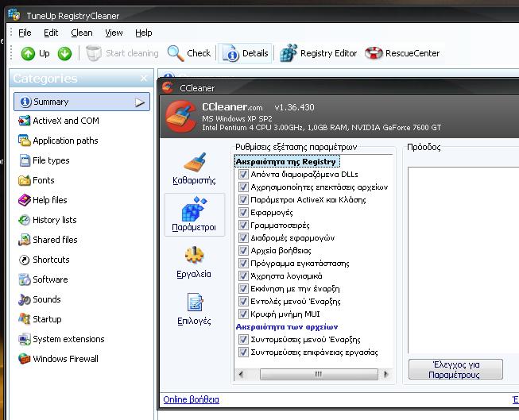The width and height of the screenshot is (519, 420).
Task: Select the Ακεραιότητα της Registry header
Action: pyautogui.click(x=286, y=162)
